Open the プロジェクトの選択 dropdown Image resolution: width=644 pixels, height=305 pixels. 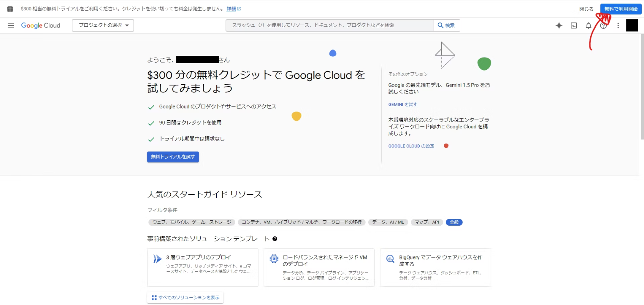point(103,25)
